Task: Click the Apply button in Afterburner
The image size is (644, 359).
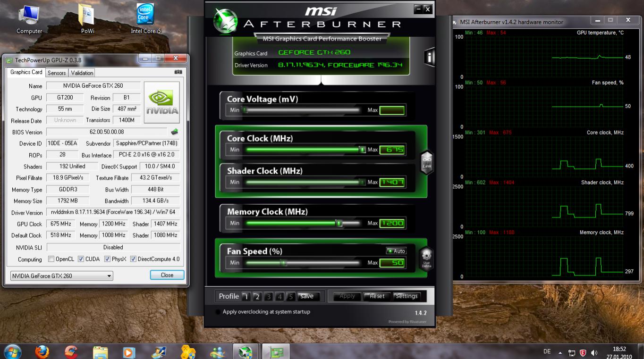Action: tap(347, 296)
